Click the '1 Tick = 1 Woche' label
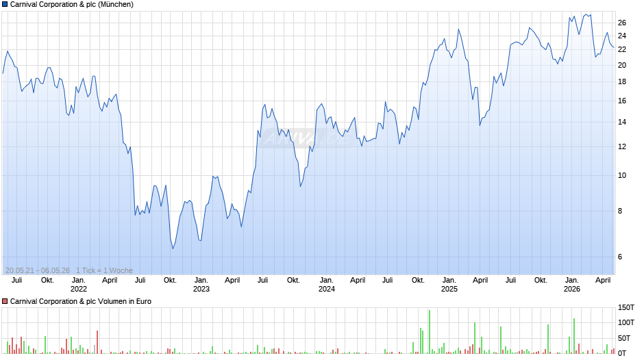The height and width of the screenshot is (360, 644). [104, 270]
